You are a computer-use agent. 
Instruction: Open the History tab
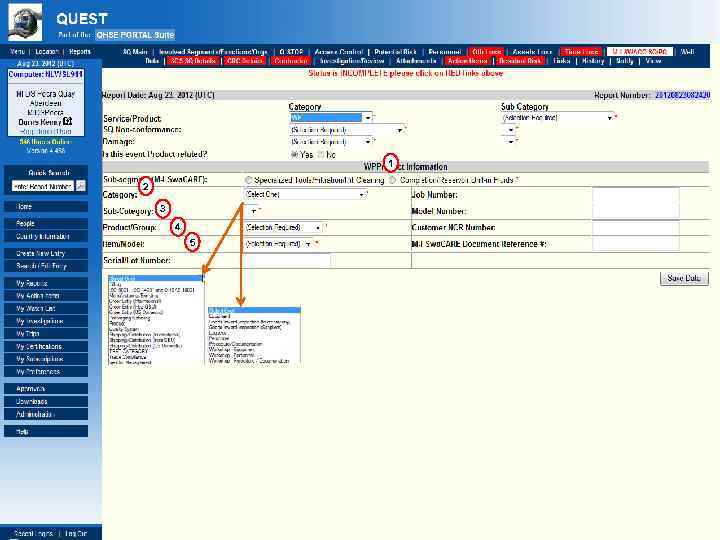(x=593, y=61)
